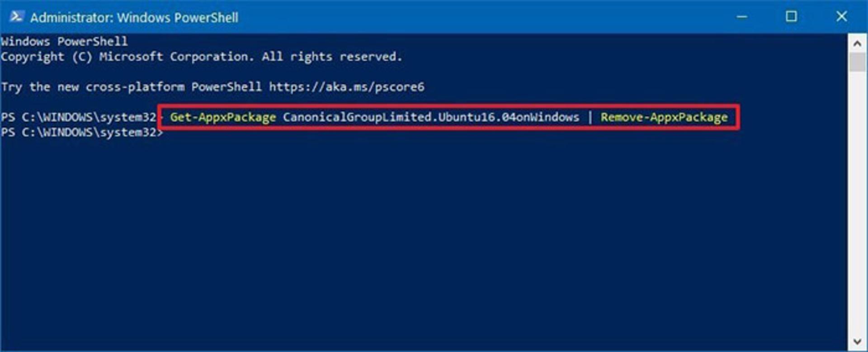This screenshot has width=868, height=352.
Task: Click the empty scrollbar track below the thumb
Action: [x=857, y=203]
